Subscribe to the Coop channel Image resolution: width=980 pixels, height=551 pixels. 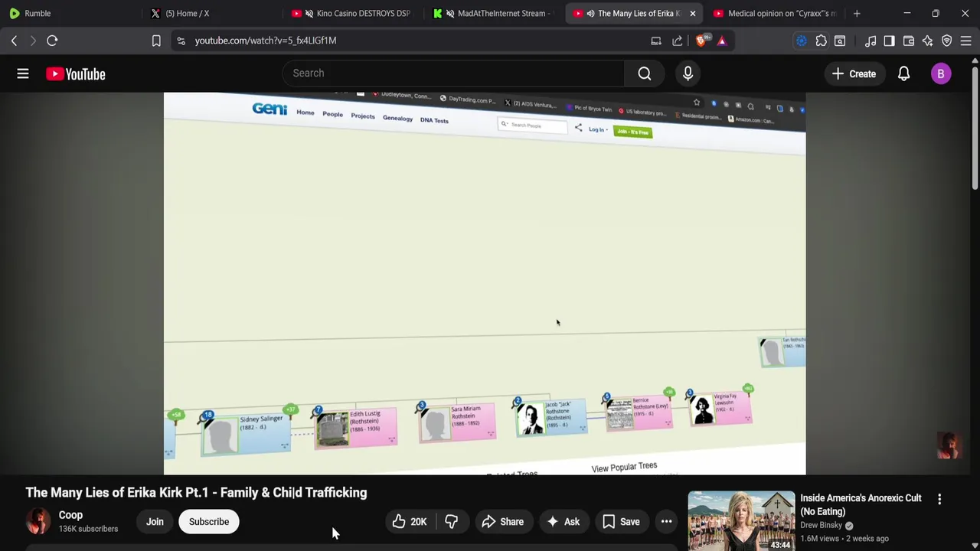tap(209, 522)
